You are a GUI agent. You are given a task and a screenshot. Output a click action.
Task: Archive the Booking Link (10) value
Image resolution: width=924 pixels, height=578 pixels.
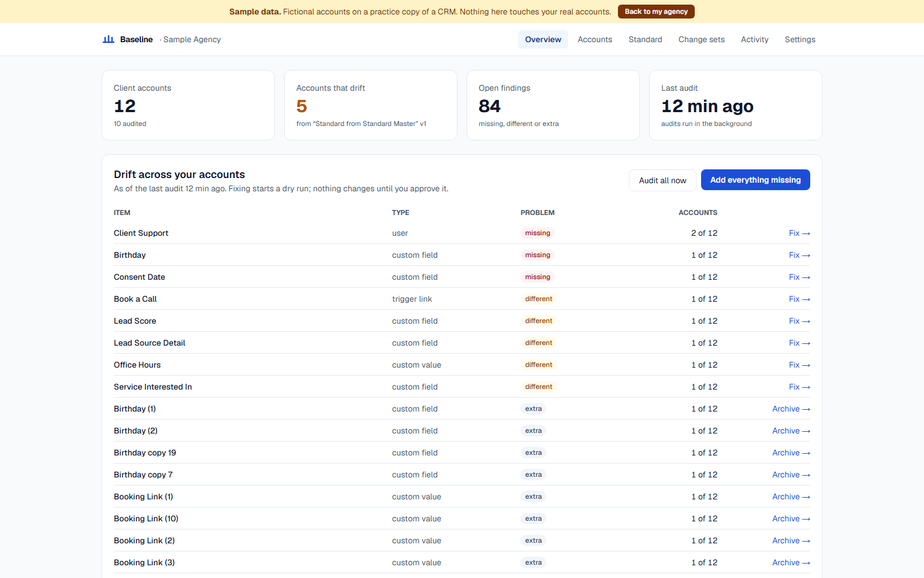tap(791, 518)
